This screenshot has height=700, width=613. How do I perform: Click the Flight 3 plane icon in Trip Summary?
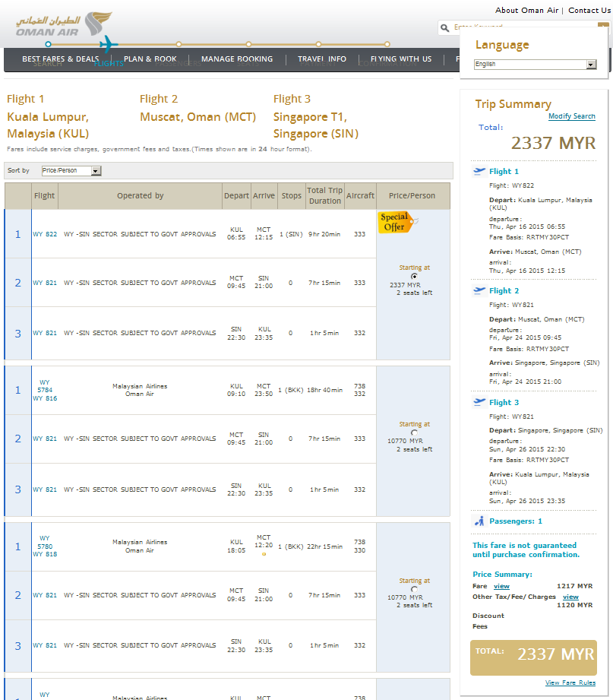click(479, 402)
